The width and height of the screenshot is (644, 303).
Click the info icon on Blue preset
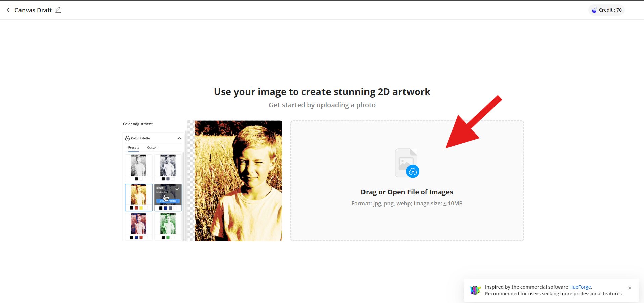(177, 188)
